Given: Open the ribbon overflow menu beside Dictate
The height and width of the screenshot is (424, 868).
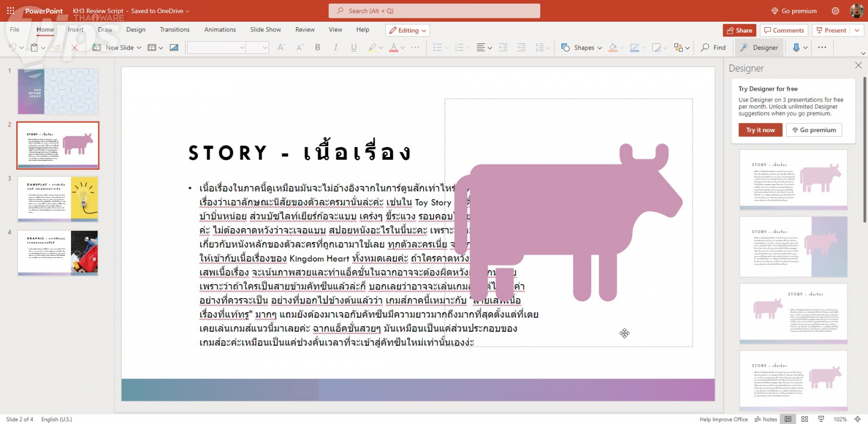Looking at the screenshot, I should (822, 48).
